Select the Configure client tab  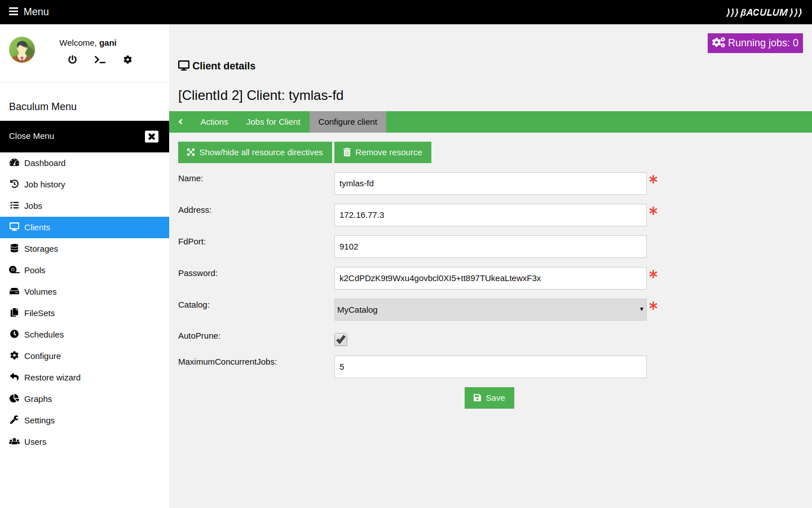(x=348, y=122)
